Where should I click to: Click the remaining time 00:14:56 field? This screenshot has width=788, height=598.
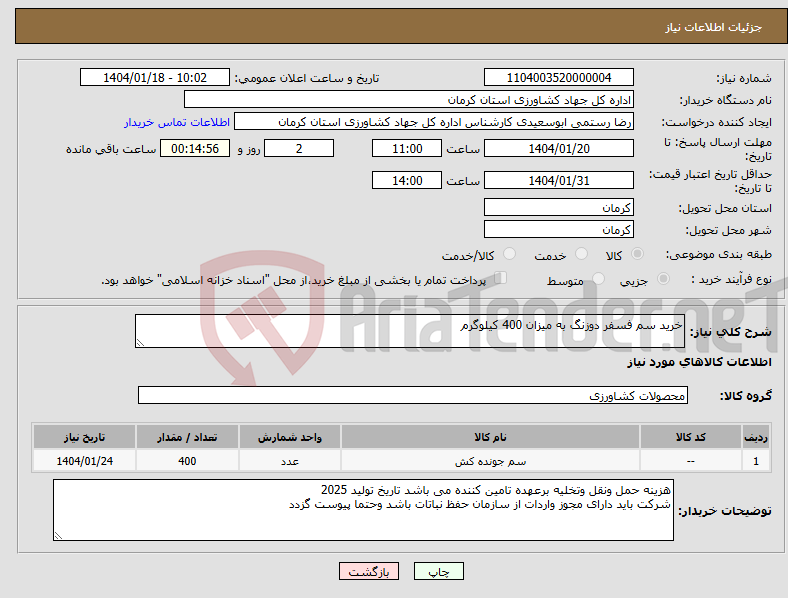click(195, 148)
